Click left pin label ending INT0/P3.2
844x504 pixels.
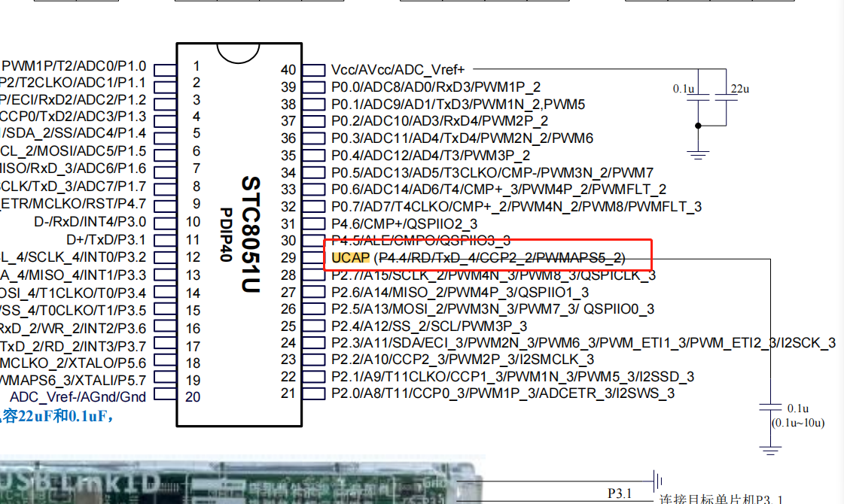73,257
